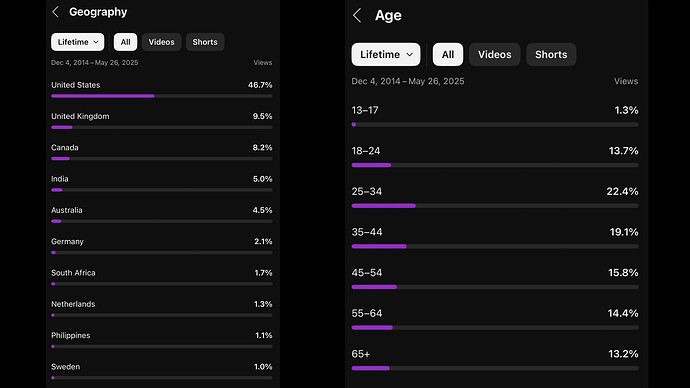Select the United Kingdom progress bar
Viewport: 690px width, 388px height.
click(161, 127)
